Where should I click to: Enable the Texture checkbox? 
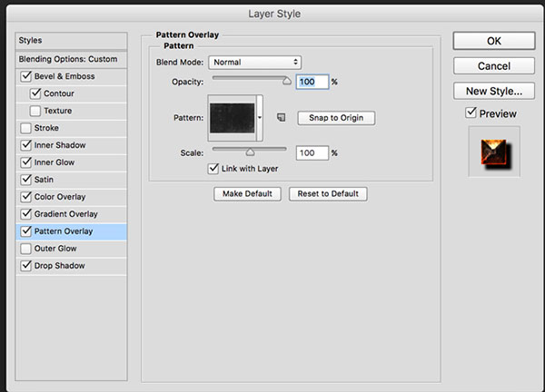[35, 111]
